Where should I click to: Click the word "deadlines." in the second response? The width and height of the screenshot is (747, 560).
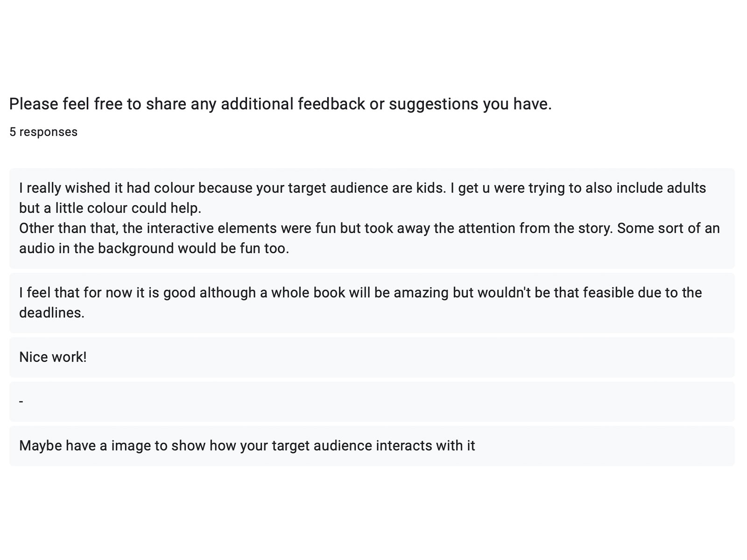(x=52, y=313)
